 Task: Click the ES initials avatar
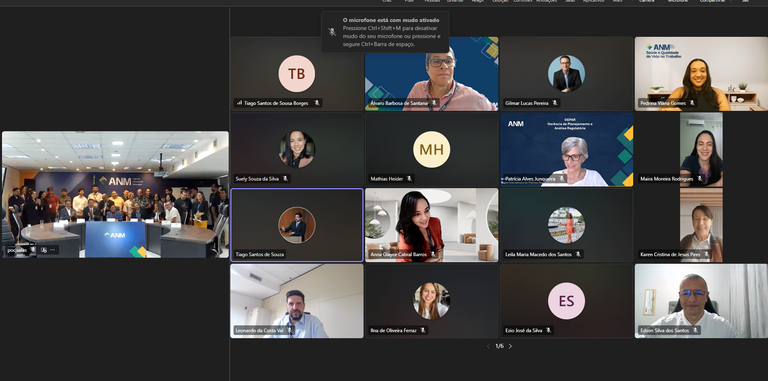coord(566,301)
